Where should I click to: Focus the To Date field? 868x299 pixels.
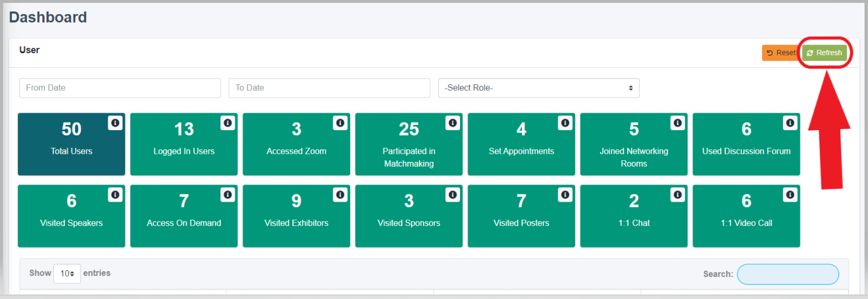tap(329, 88)
